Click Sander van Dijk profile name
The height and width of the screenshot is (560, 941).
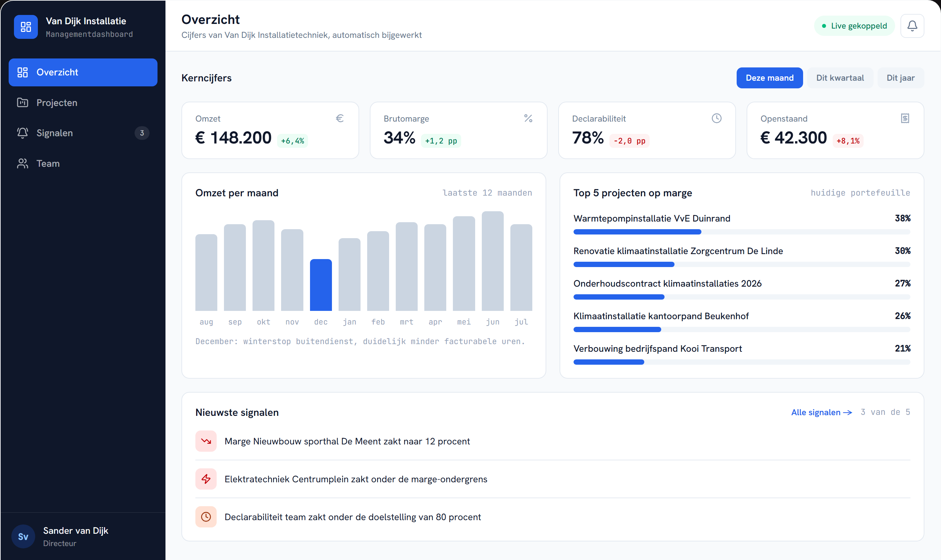click(x=76, y=530)
